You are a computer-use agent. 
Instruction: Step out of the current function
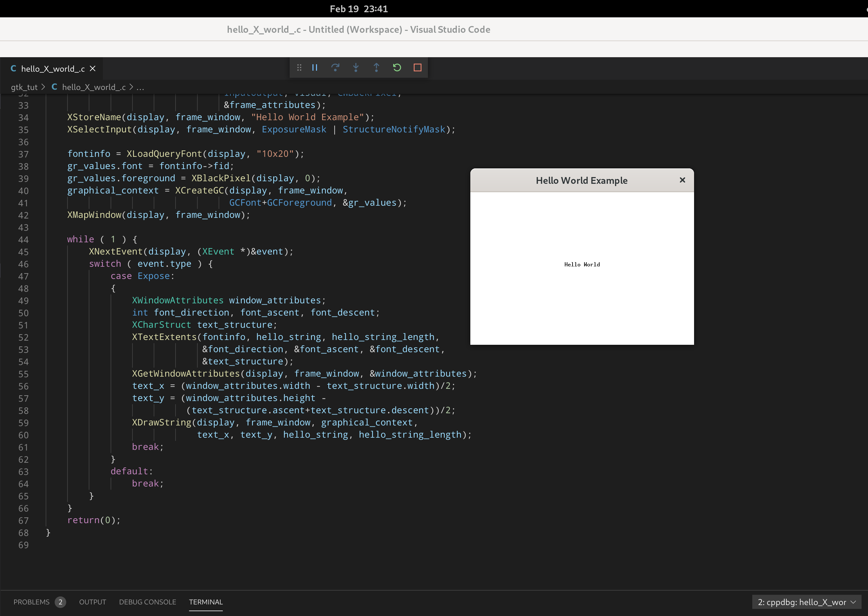point(376,67)
